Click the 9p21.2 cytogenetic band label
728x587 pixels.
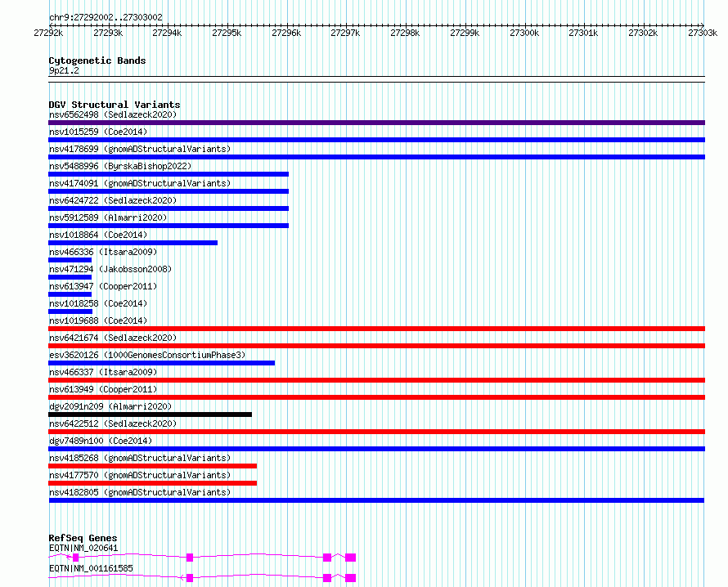[x=64, y=70]
